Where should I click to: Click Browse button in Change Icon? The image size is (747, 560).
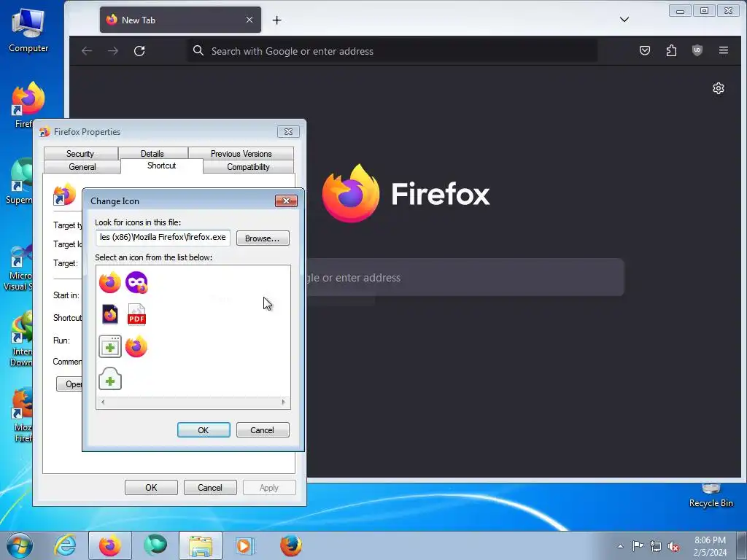point(263,238)
